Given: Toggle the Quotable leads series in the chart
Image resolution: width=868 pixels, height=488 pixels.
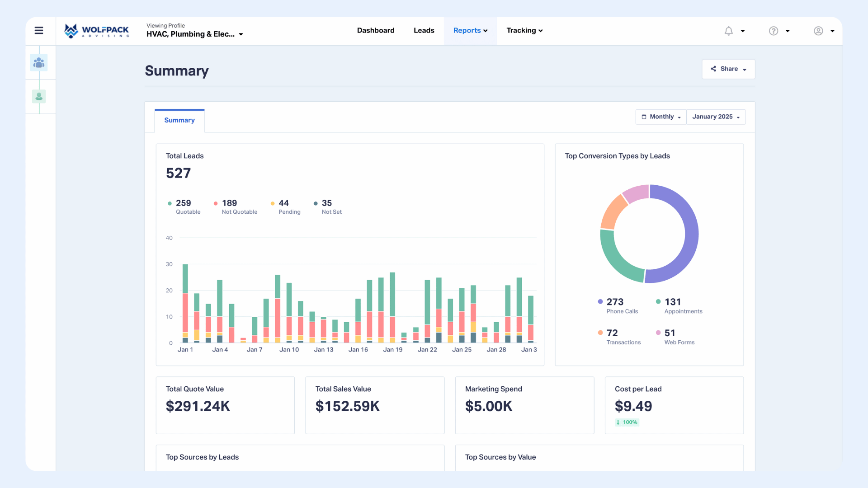Looking at the screenshot, I should (183, 206).
